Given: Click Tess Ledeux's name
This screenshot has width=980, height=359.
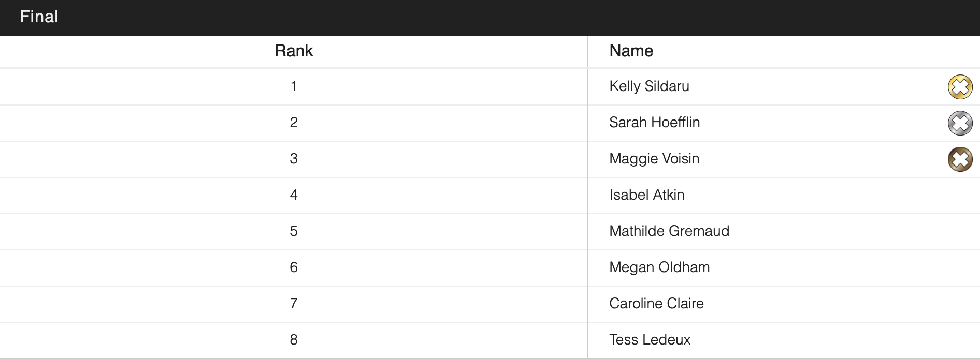Looking at the screenshot, I should click(650, 340).
